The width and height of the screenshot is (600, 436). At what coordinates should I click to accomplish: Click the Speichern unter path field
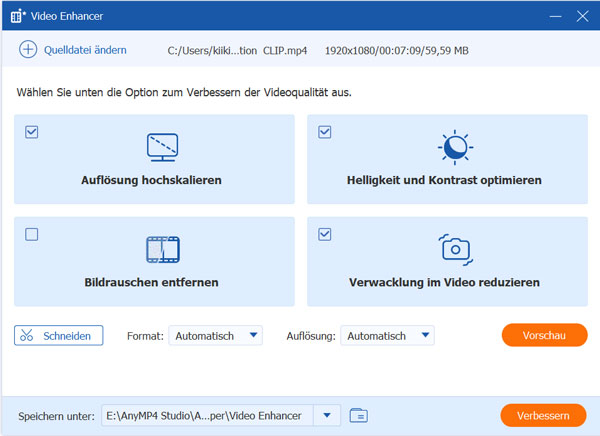(x=207, y=415)
